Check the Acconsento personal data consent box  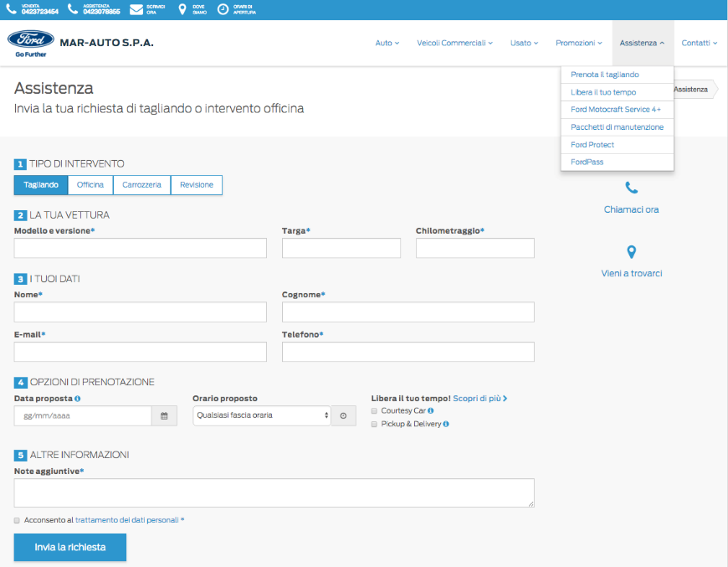18,520
